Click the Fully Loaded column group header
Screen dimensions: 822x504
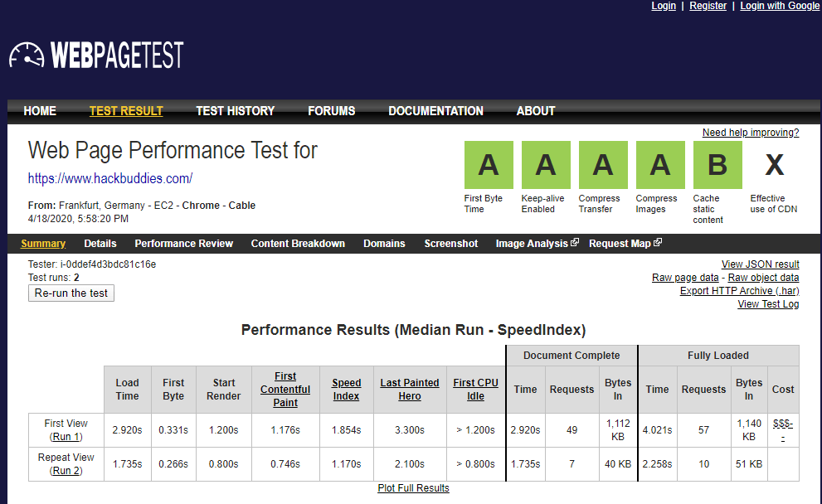tap(718, 356)
